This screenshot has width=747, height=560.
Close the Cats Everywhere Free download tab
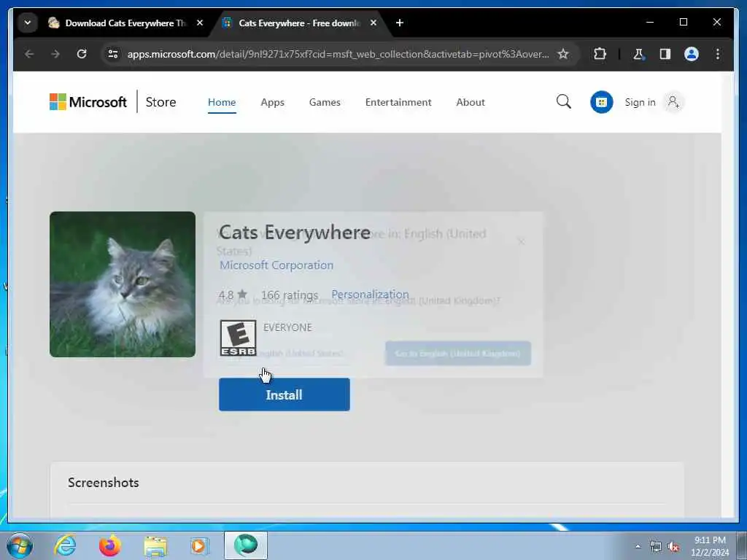tap(373, 23)
